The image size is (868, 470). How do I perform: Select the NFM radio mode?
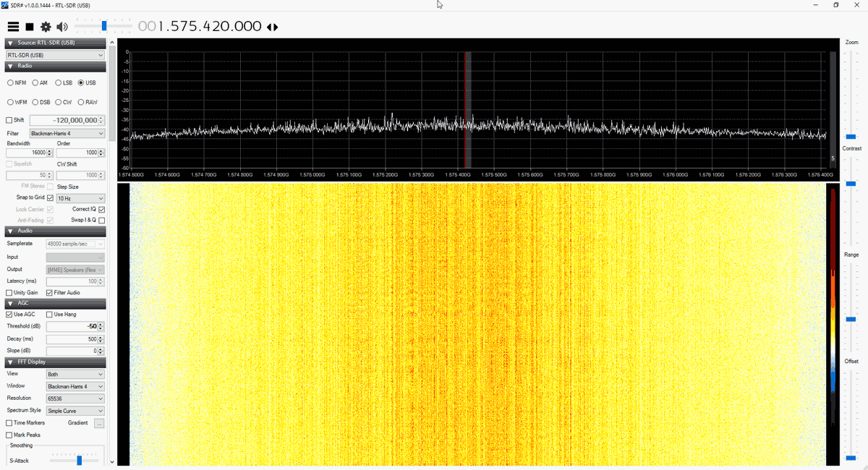click(x=17, y=82)
